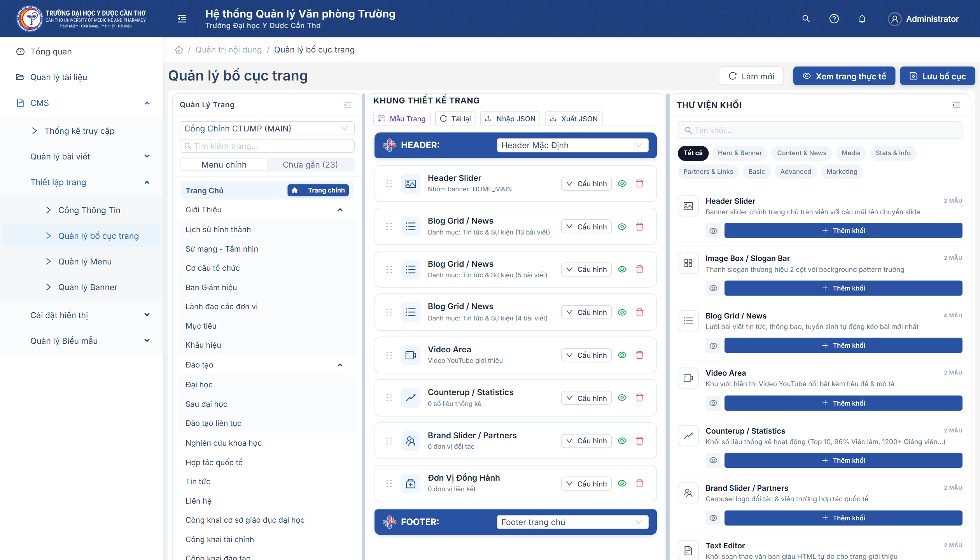This screenshot has height=560, width=980.
Task: Toggle visibility of Blog Grid 5 bài viết
Action: (x=622, y=269)
